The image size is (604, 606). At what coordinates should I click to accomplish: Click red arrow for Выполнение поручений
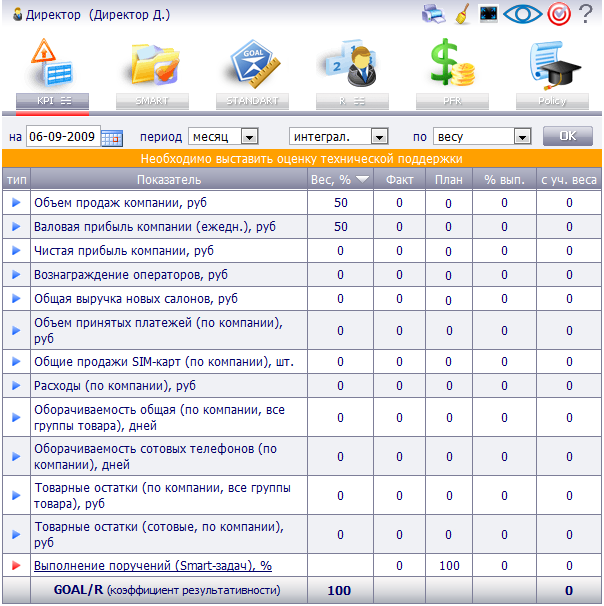[x=16, y=566]
